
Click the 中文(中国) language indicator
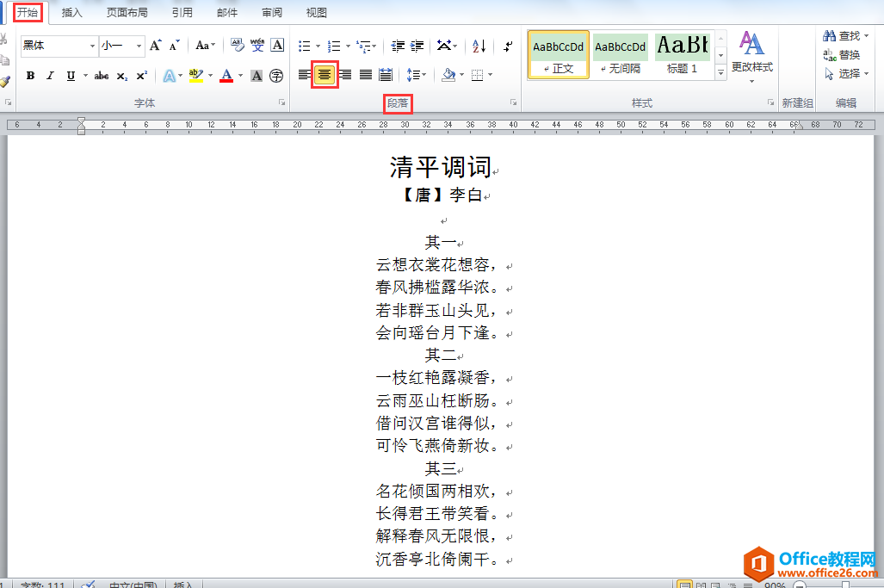133,585
